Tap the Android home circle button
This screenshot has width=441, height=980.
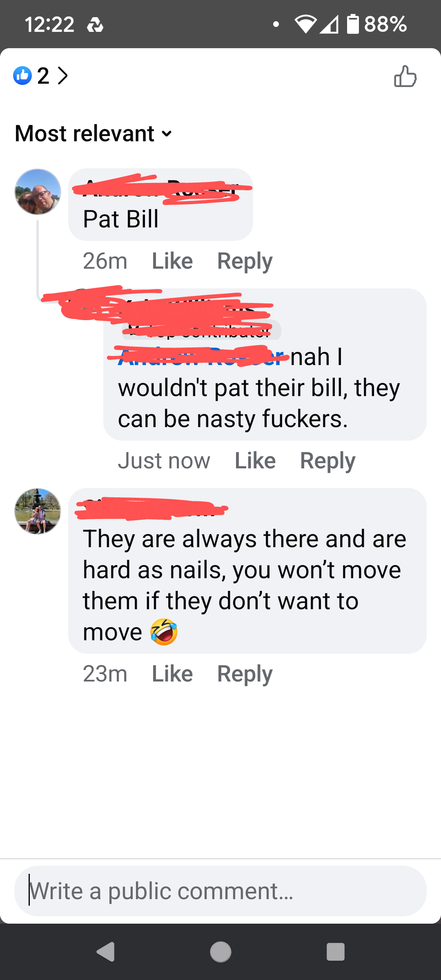(220, 952)
